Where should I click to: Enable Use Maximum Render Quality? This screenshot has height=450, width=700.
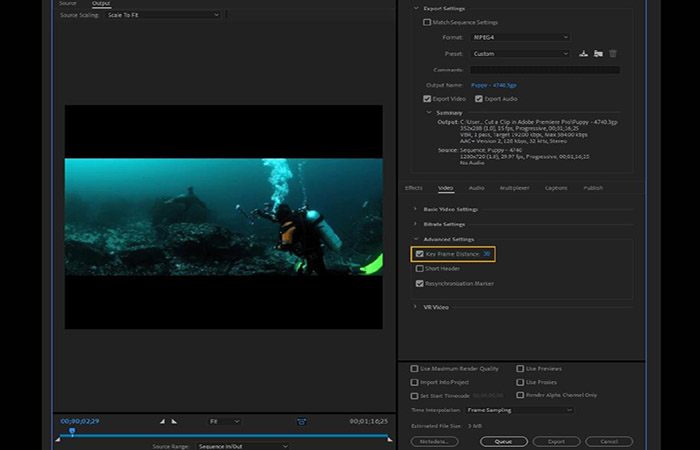pos(414,369)
